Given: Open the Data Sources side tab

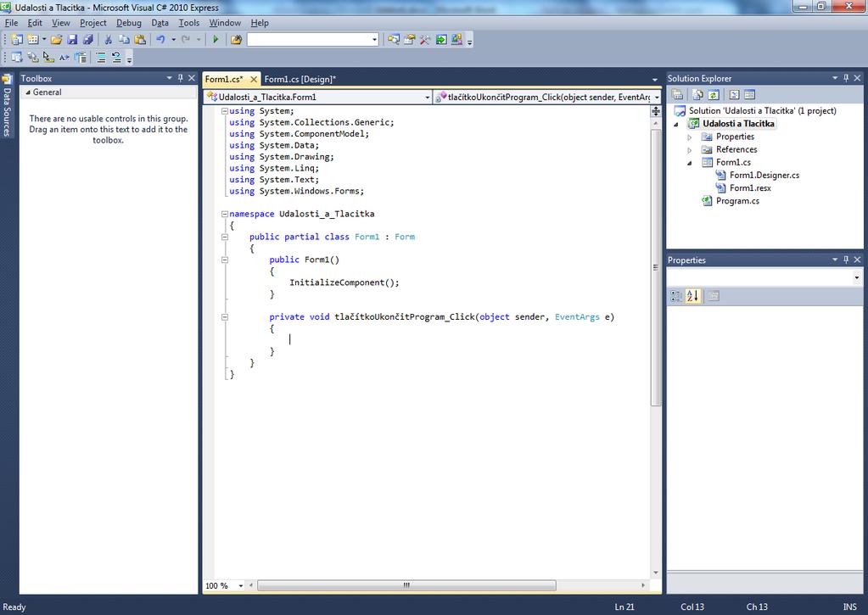Looking at the screenshot, I should [7, 105].
